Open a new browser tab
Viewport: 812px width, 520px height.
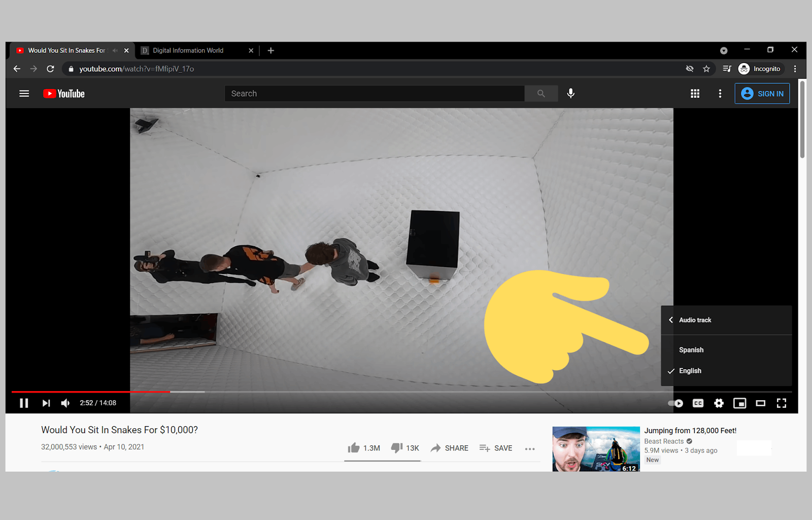pyautogui.click(x=270, y=50)
